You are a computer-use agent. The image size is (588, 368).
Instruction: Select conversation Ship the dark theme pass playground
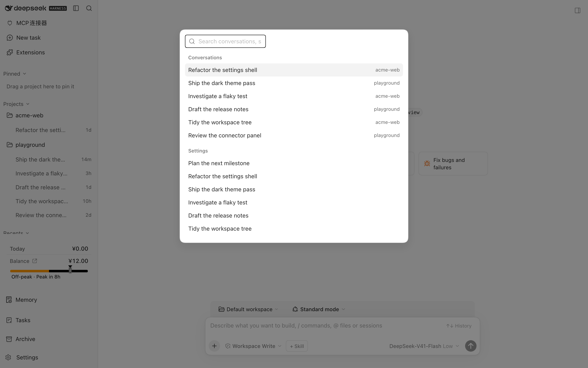(x=294, y=83)
